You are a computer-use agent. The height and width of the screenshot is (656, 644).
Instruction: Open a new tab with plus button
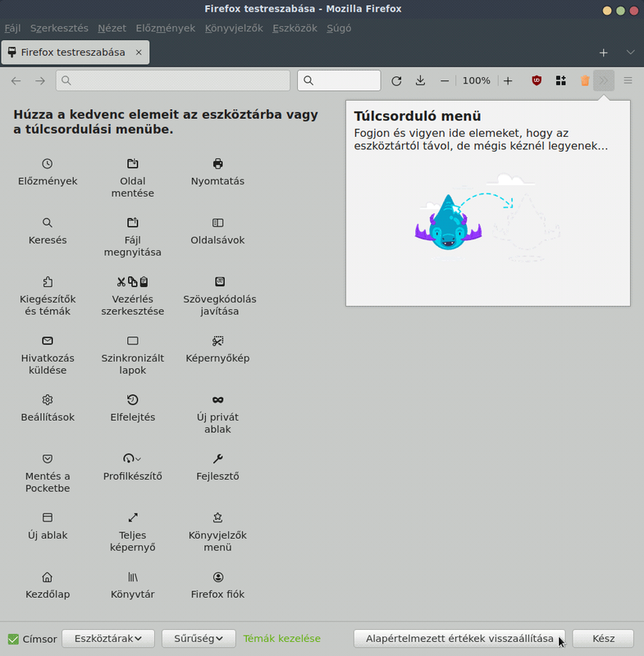coord(604,52)
